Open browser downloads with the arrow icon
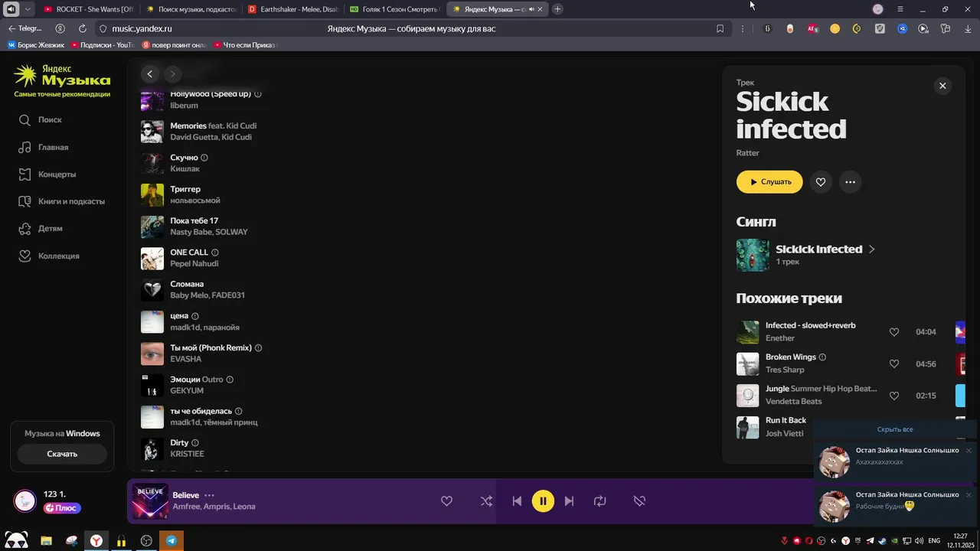Viewport: 980px width, 551px height. [969, 29]
